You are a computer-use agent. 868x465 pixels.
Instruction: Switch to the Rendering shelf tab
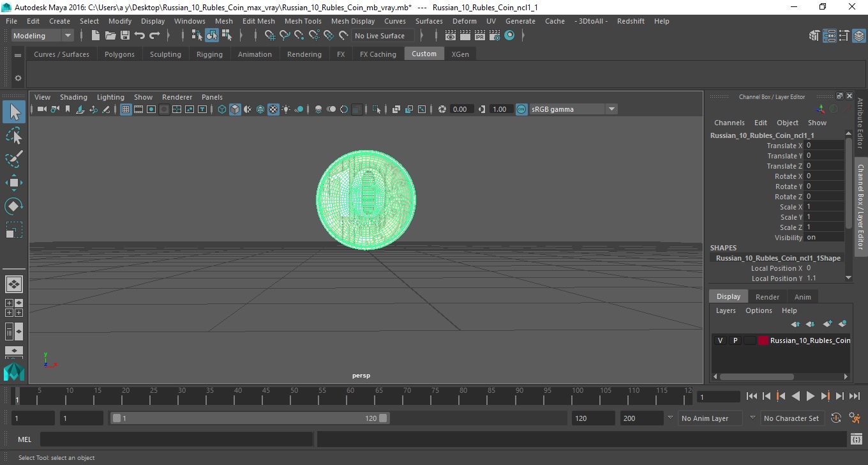(x=304, y=54)
